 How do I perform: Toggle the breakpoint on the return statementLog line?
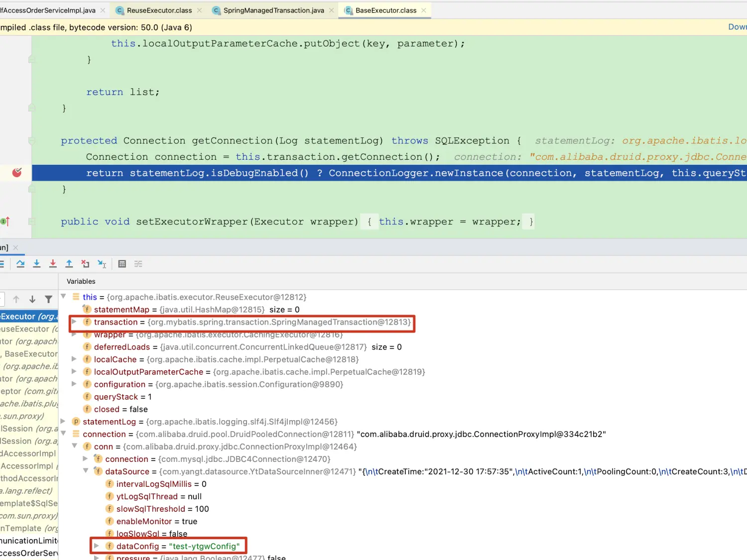tap(17, 173)
